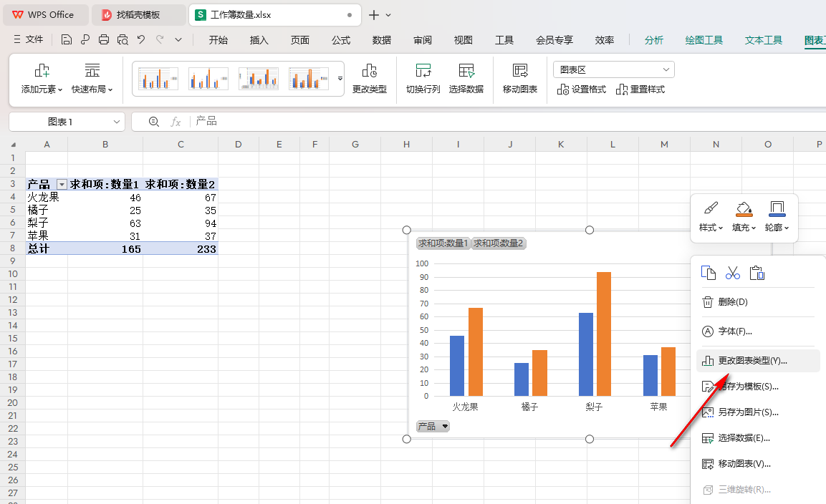This screenshot has height=504, width=826.
Task: Choose 移动图表(V)... in the context menu
Action: [x=758, y=464]
